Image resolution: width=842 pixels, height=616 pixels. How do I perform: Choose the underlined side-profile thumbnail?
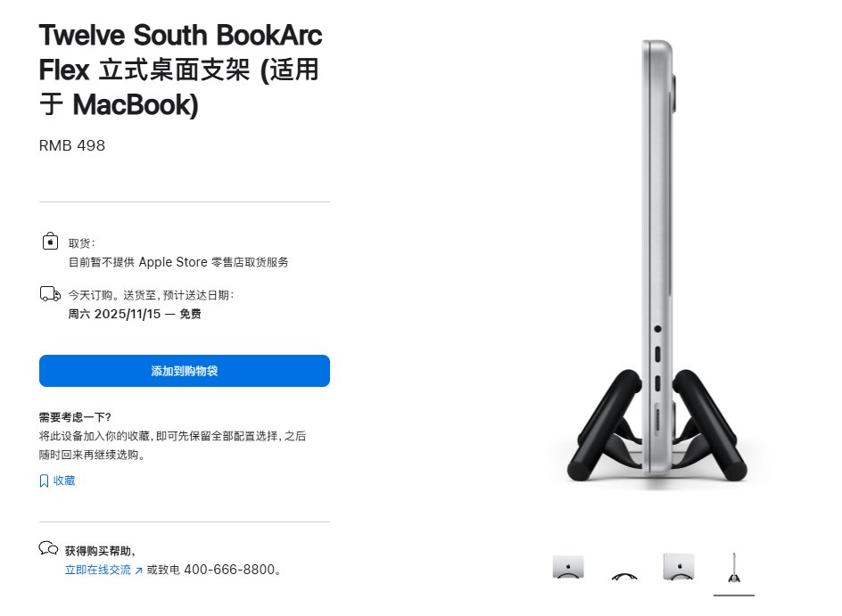coord(733,569)
